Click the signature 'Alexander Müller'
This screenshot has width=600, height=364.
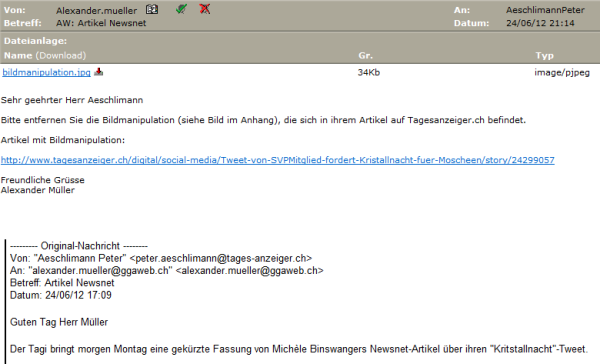point(38,190)
